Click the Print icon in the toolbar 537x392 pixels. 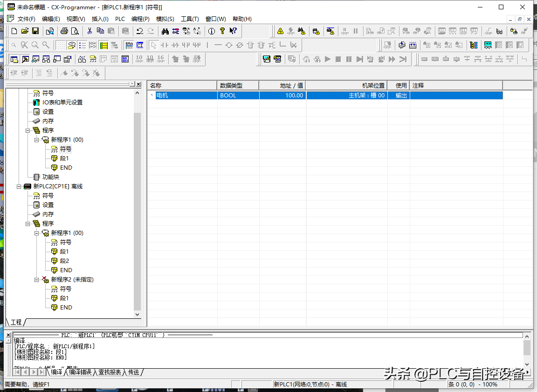pyautogui.click(x=64, y=31)
